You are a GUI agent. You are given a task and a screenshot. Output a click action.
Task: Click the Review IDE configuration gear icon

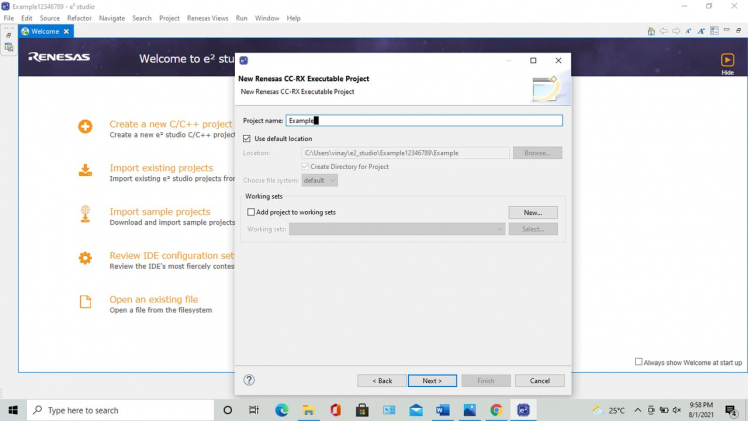pos(85,258)
